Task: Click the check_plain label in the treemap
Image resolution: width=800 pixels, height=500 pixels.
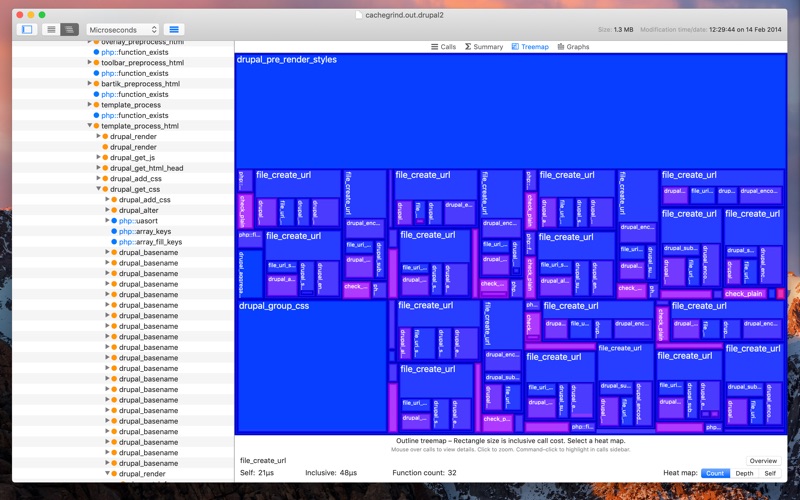Action: click(743, 293)
